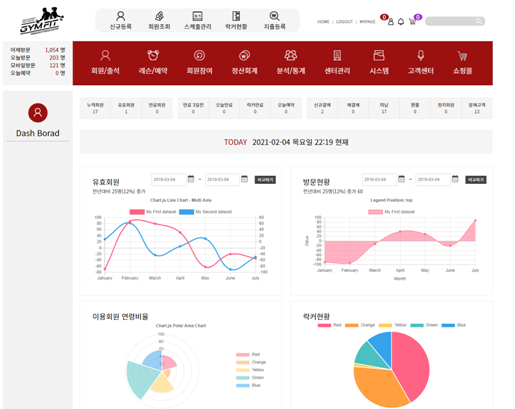Open the 레슨/예약 menu in red bar
This screenshot has height=409, width=515.
coord(153,62)
